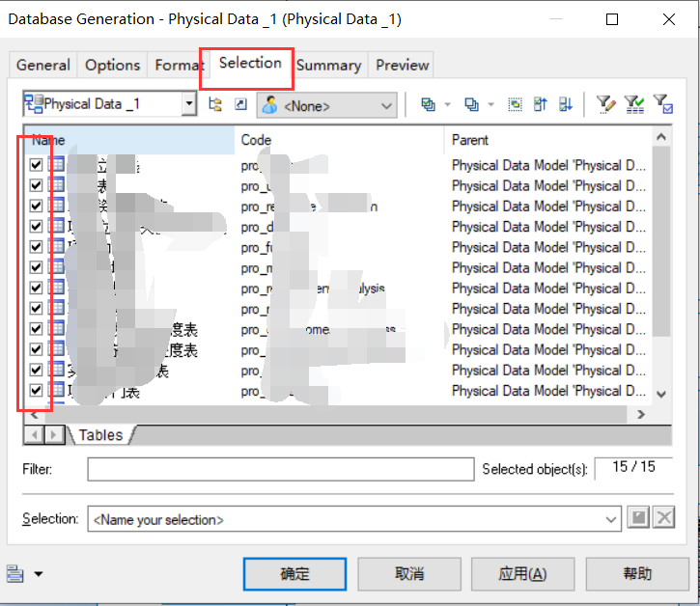Click into the Filter text field
Viewport: 700px width, 606px height.
[281, 469]
